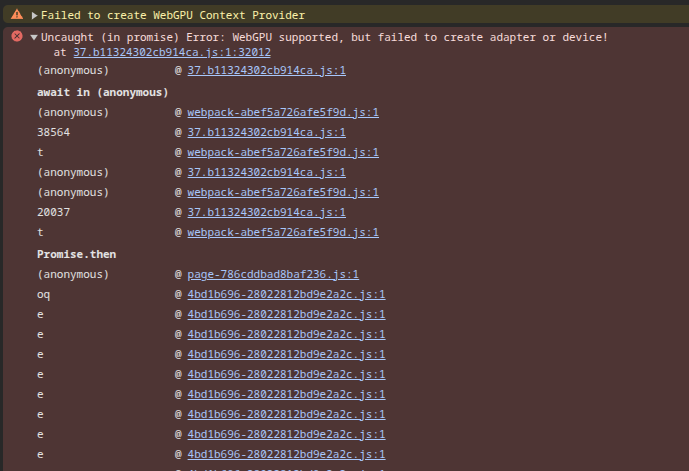
Task: Open the page-786cddbad8baf236.js:1 link
Action: click(x=273, y=275)
